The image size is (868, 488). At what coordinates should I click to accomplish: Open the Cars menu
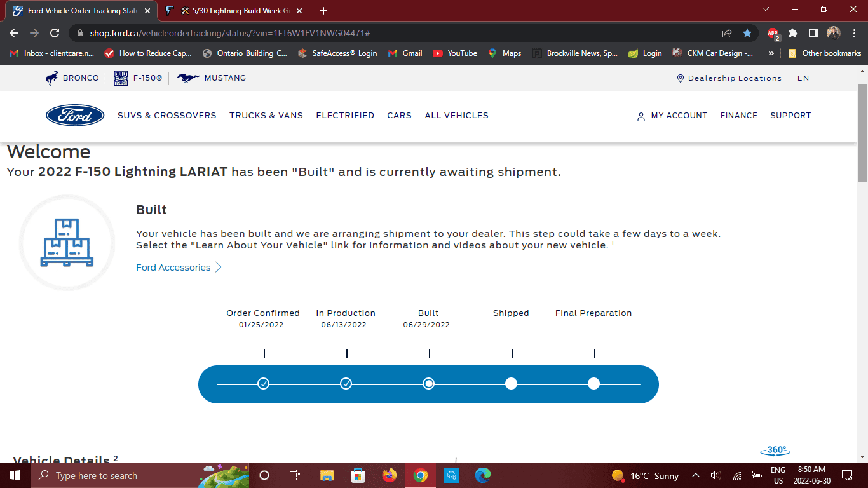click(x=400, y=116)
